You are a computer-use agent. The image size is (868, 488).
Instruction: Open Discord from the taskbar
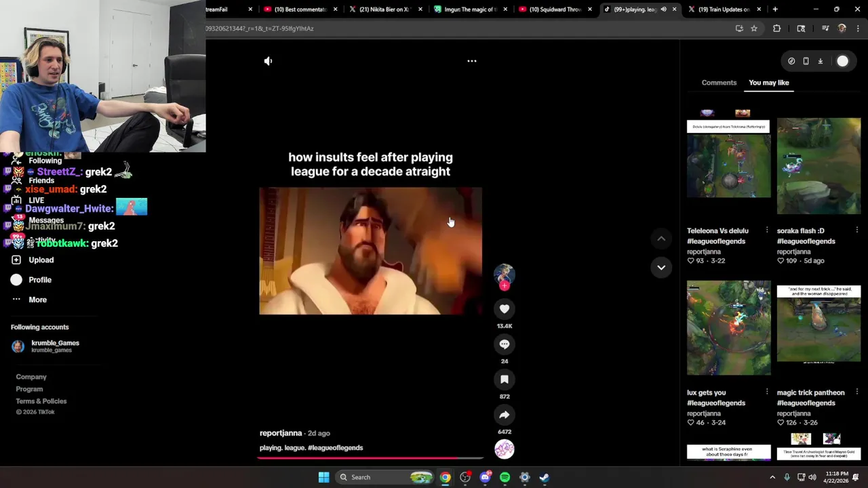tap(485, 477)
